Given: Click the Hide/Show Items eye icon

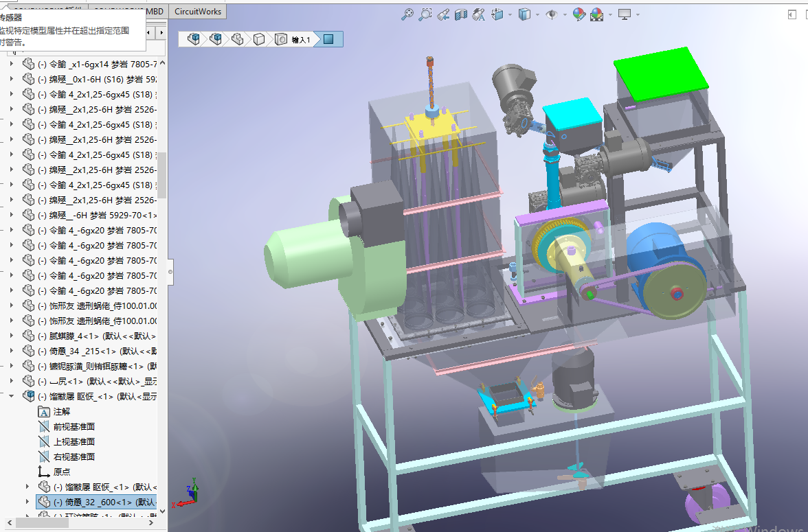Looking at the screenshot, I should (x=551, y=14).
